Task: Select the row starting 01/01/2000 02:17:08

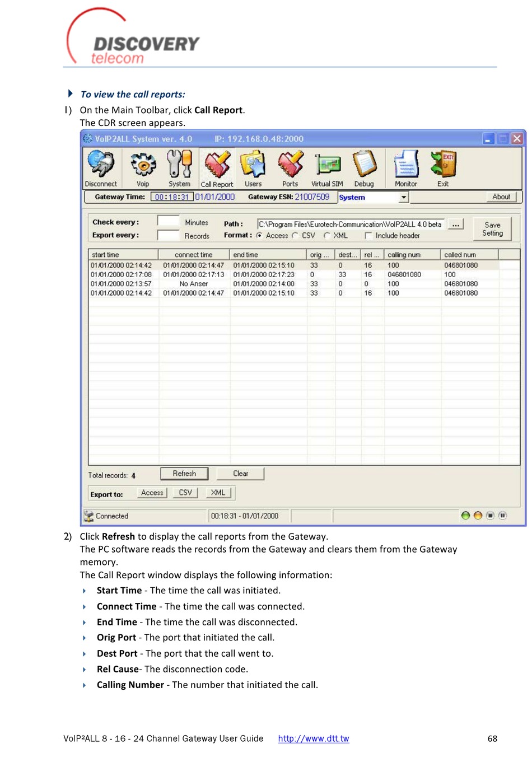Action: pos(304,274)
